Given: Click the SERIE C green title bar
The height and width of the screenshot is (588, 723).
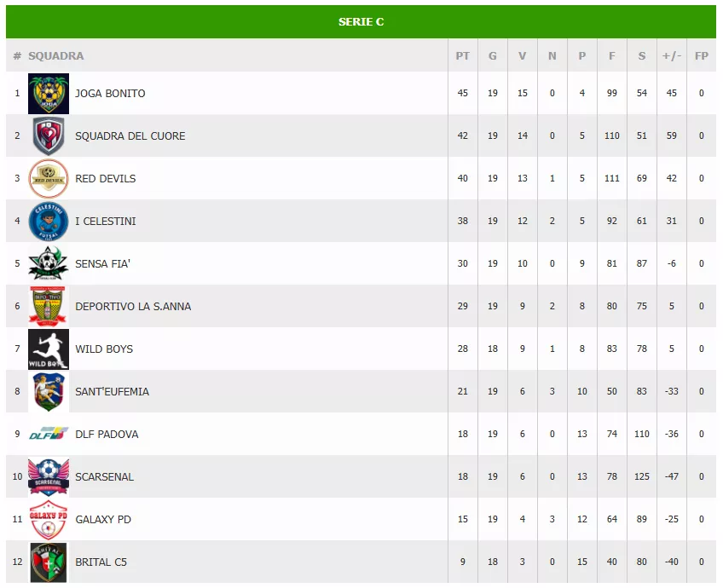Looking at the screenshot, I should point(361,22).
